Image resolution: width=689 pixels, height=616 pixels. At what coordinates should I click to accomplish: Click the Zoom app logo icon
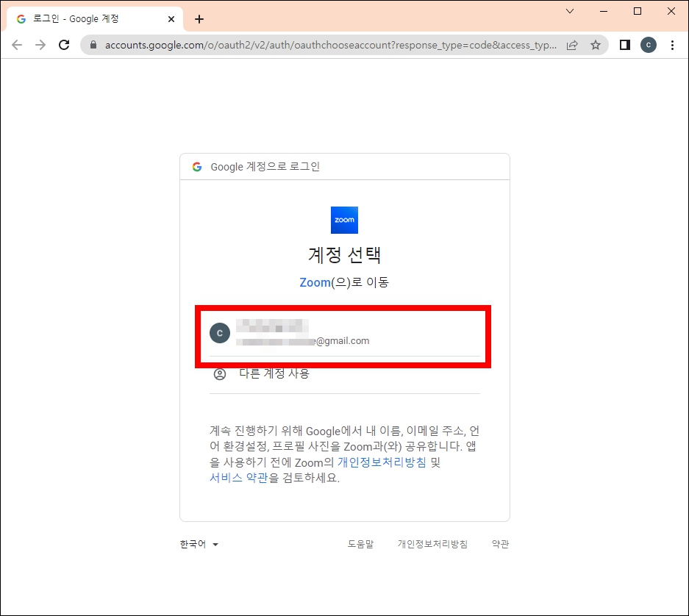click(x=343, y=219)
